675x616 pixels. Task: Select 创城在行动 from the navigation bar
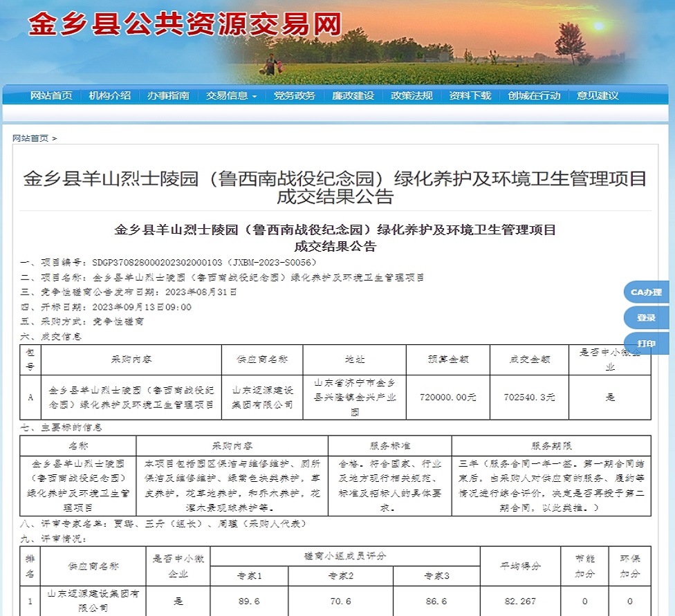[x=534, y=95]
